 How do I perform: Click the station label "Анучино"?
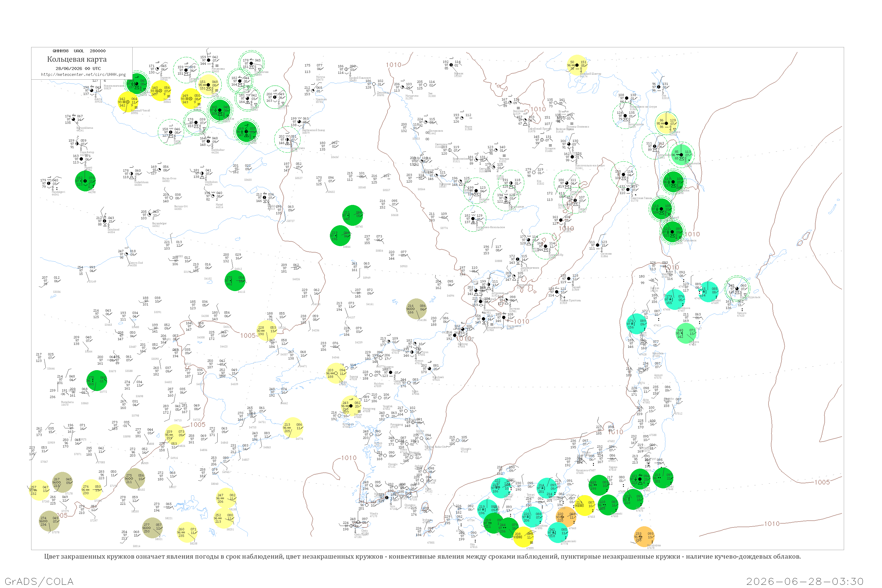coord(514,309)
